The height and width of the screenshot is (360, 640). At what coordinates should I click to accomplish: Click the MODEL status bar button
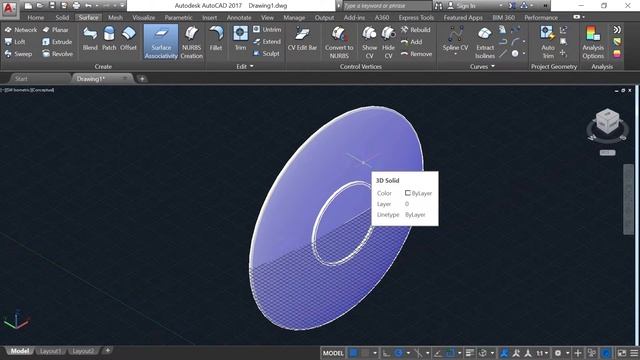tap(333, 353)
